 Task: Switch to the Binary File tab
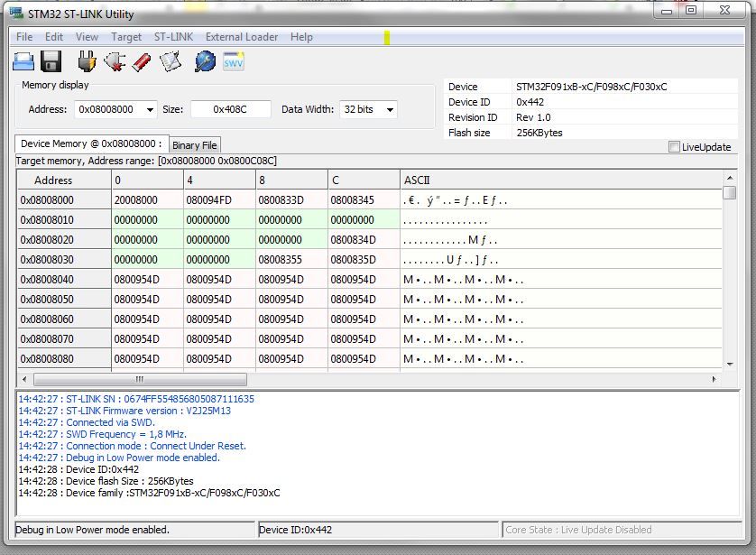click(x=194, y=145)
